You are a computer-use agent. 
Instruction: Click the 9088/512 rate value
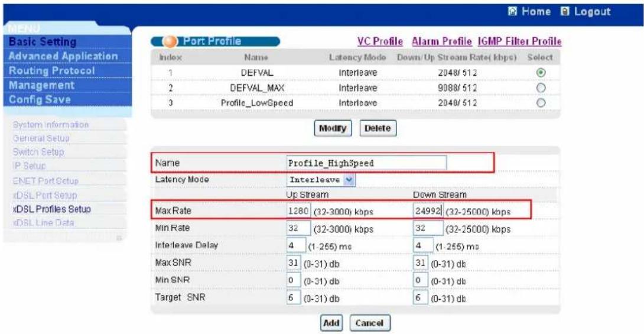(457, 88)
